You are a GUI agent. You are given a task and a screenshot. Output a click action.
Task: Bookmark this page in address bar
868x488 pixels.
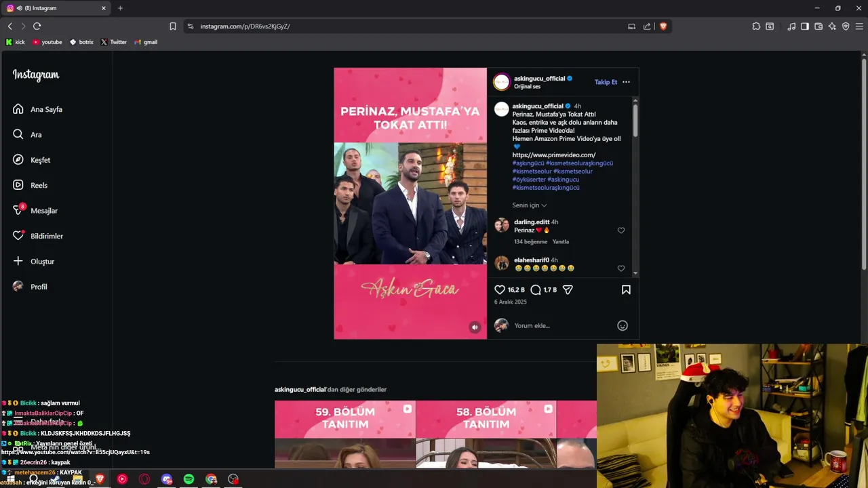173,26
